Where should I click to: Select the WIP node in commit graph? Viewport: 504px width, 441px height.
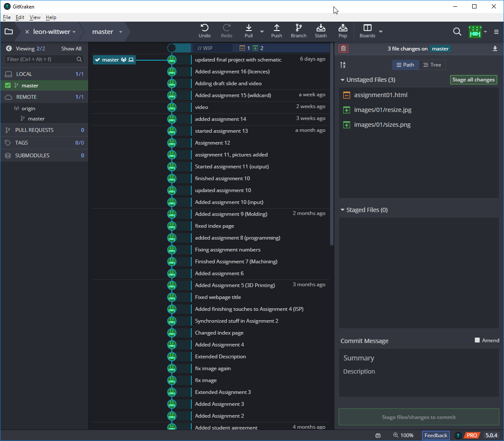tap(172, 48)
